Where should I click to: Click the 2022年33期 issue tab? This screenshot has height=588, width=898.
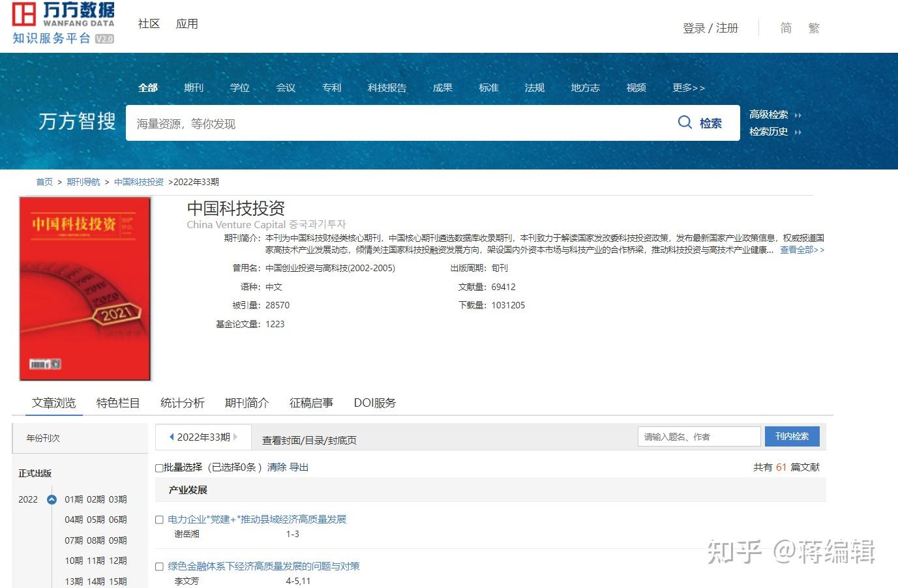pyautogui.click(x=203, y=437)
